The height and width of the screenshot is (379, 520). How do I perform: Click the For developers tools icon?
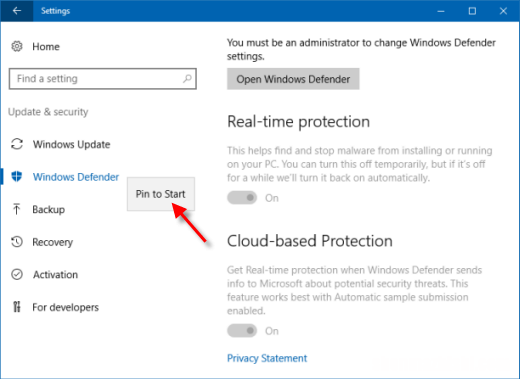tap(17, 307)
